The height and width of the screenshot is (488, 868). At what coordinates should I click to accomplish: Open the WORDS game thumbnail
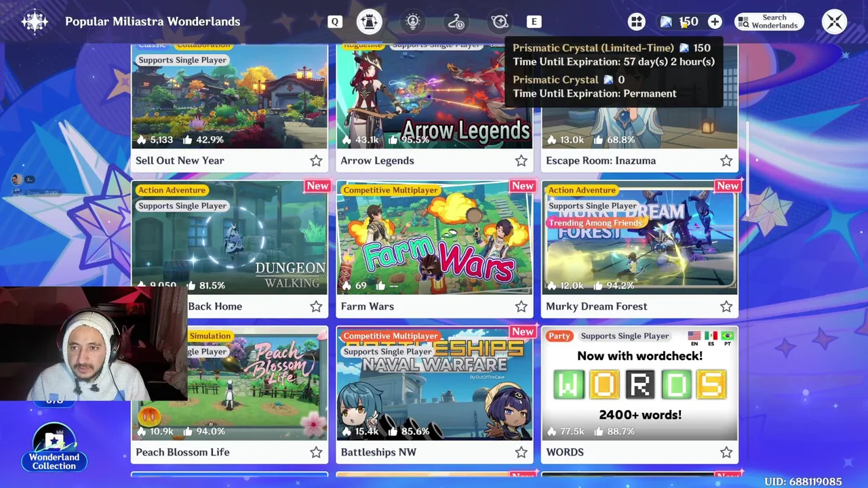pos(639,383)
